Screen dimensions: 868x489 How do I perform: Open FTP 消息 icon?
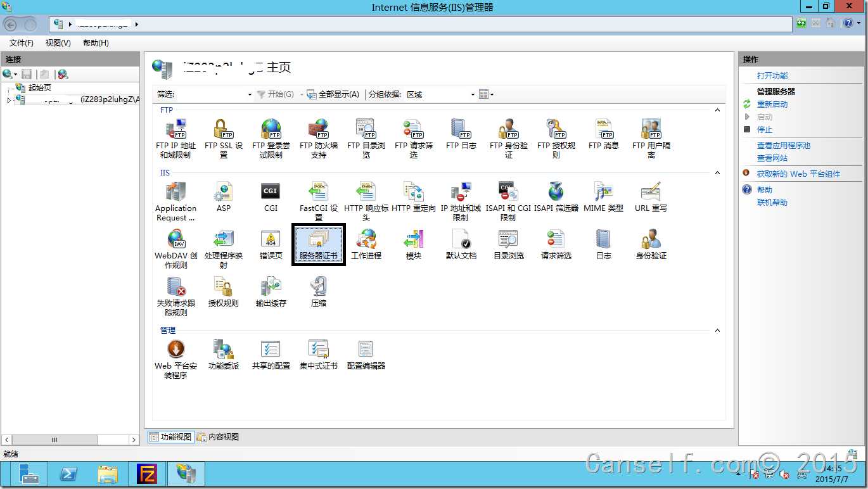point(604,134)
